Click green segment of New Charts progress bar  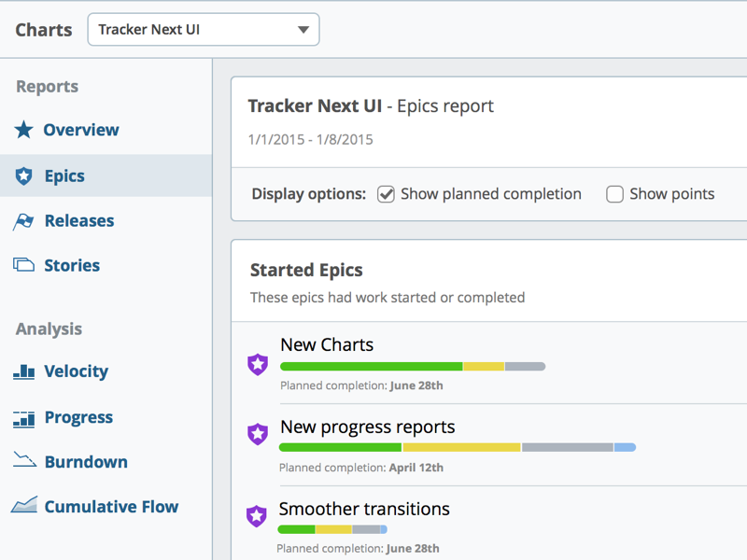coord(371,366)
